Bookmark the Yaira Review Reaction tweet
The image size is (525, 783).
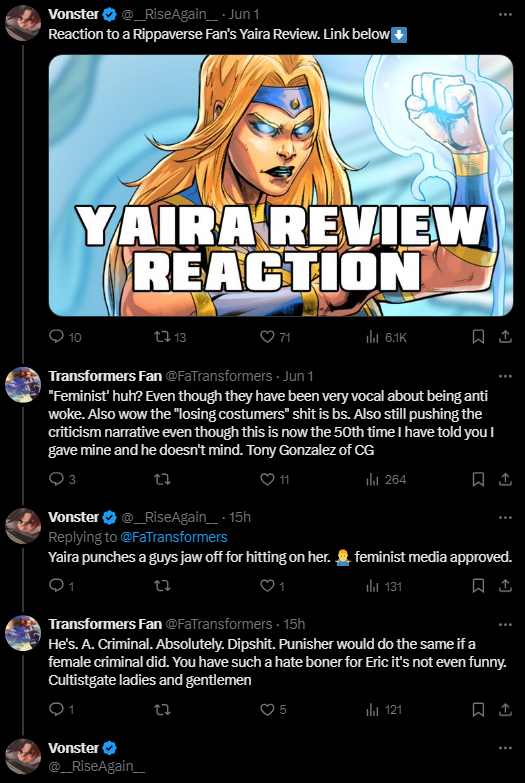[478, 338]
